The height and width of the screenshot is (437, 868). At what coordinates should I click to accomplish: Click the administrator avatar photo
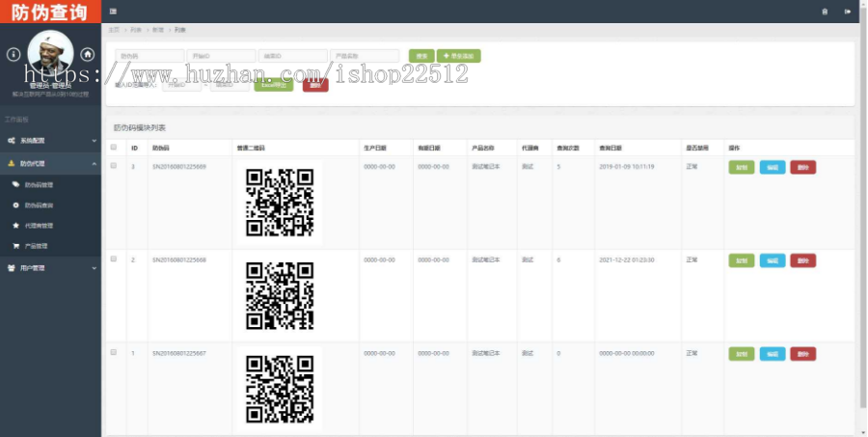[50, 53]
